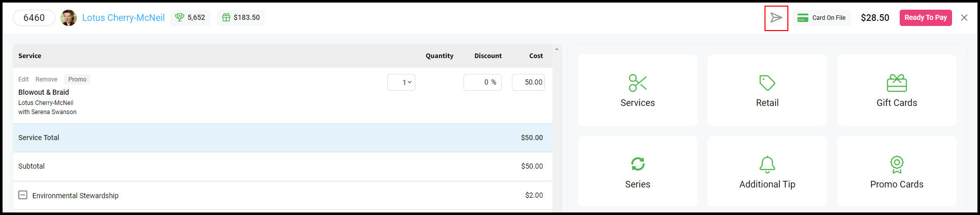Open the quantity dropdown for Blowout & Braid
Screen dimensions: 980x215
401,82
